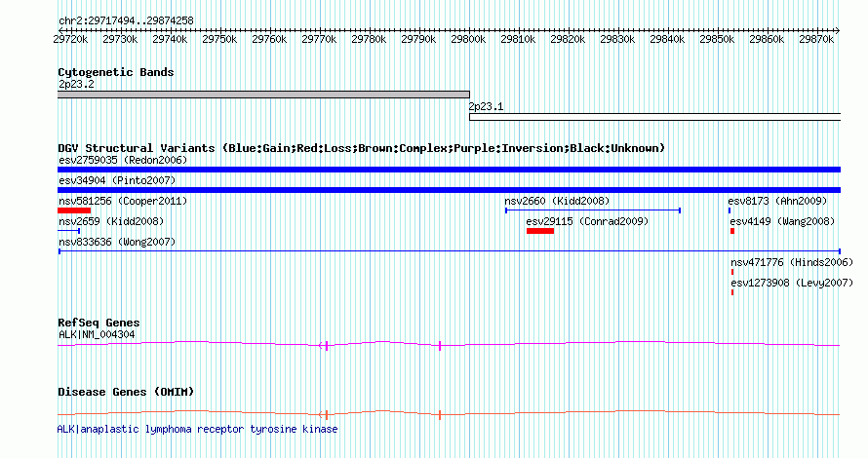Click the esv1273908 (Levy2007) label
Image resolution: width=868 pixels, height=458 pixels.
792,283
